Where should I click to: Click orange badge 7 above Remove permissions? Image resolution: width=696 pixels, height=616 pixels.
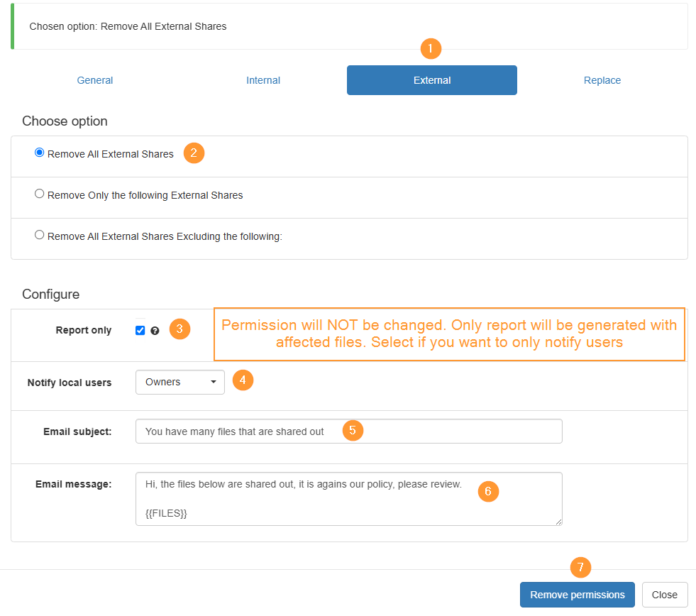[x=580, y=568]
